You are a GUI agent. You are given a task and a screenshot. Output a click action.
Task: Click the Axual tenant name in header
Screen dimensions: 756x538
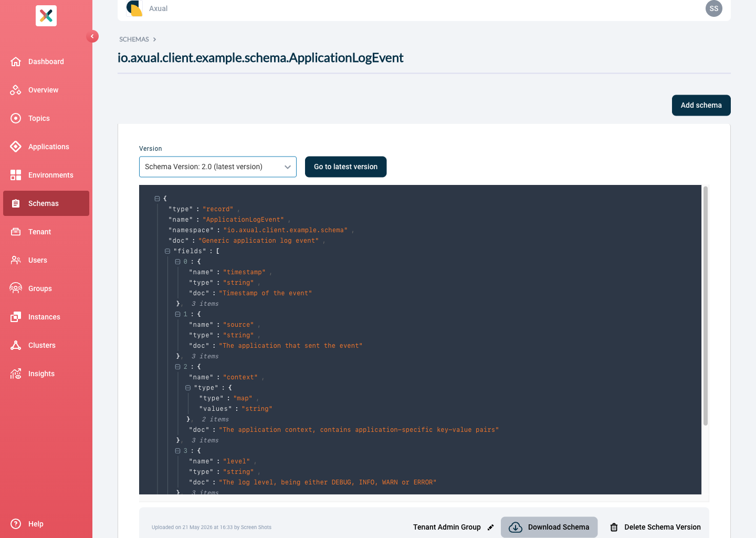pyautogui.click(x=158, y=8)
